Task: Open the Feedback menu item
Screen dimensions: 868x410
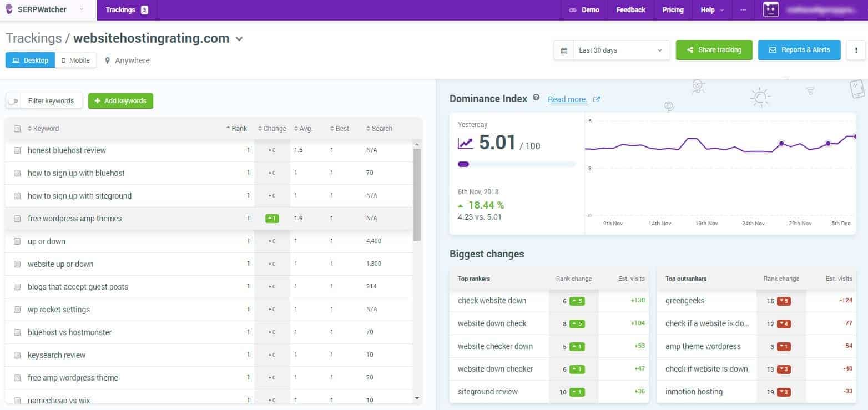Action: tap(630, 10)
